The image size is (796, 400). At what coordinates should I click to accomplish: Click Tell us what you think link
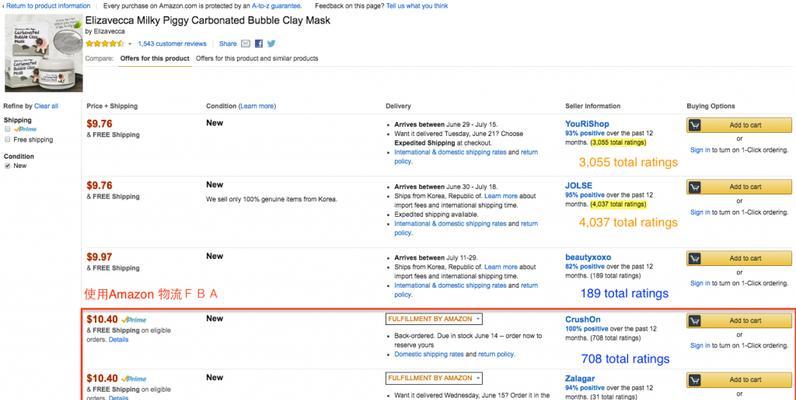pos(417,6)
